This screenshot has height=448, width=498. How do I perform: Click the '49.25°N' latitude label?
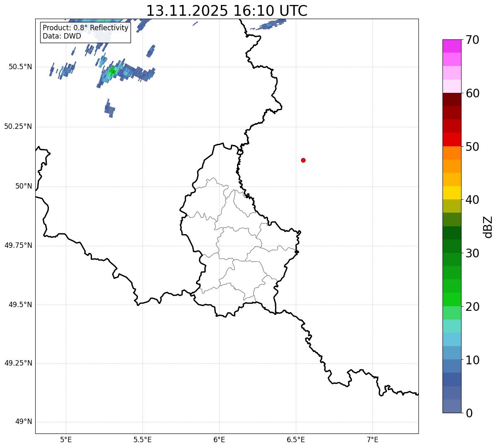click(18, 363)
